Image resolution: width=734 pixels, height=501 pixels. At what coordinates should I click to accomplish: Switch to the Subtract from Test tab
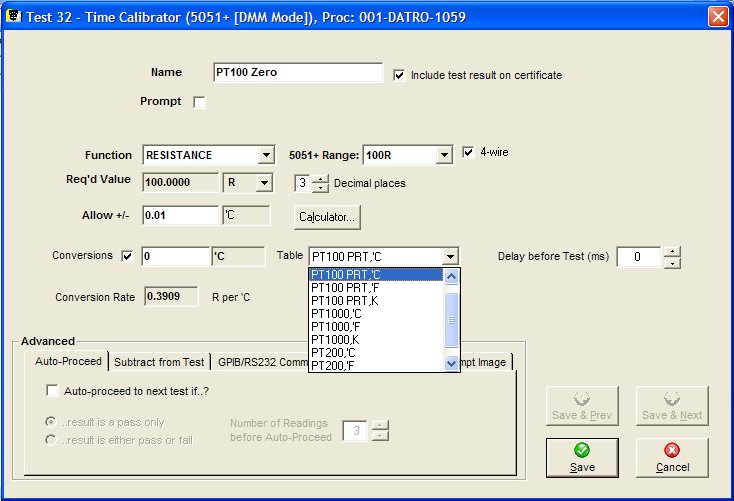coord(159,362)
